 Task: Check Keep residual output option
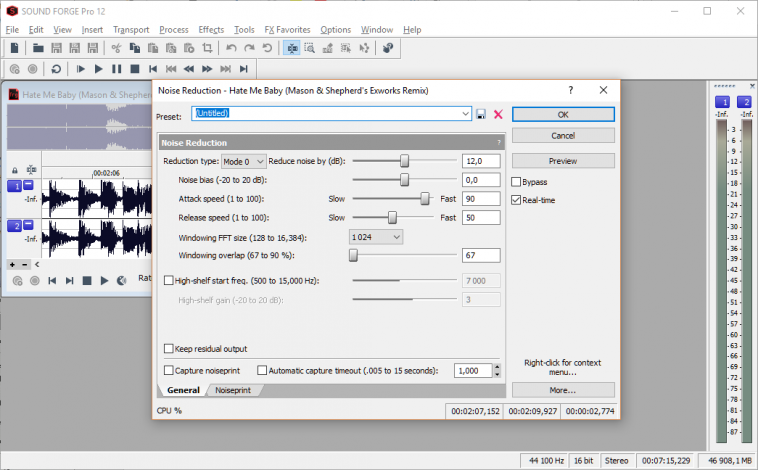click(168, 349)
